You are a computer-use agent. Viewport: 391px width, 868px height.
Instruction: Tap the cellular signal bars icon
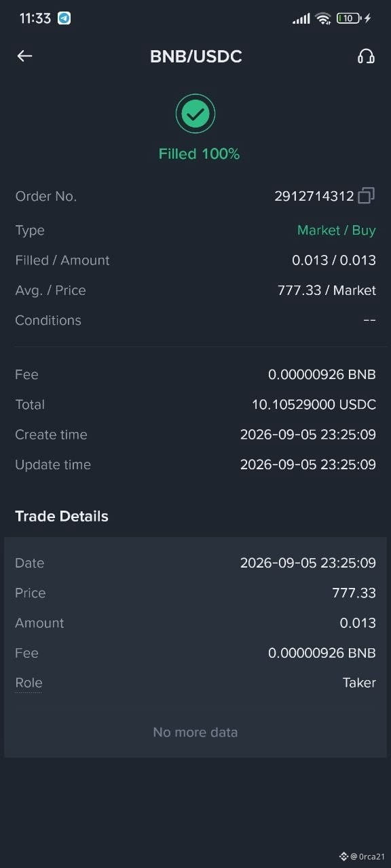click(x=301, y=19)
